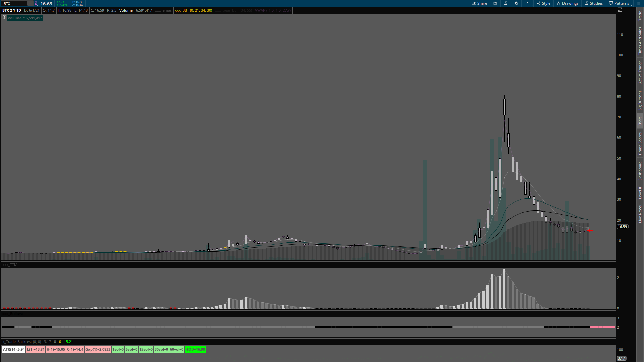Open the D timeframe dropdown

(x=527, y=3)
